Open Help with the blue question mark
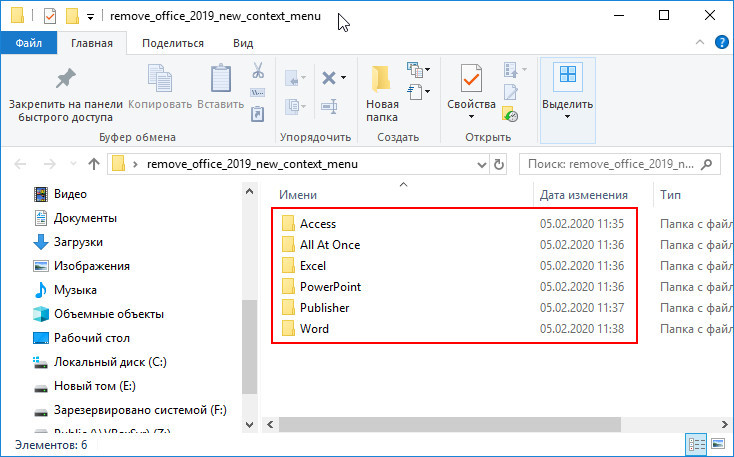This screenshot has width=734, height=457. tap(722, 43)
